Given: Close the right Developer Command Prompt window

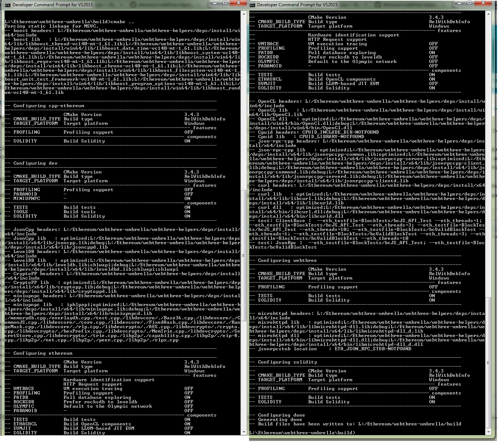Looking at the screenshot, I should [483, 3].
